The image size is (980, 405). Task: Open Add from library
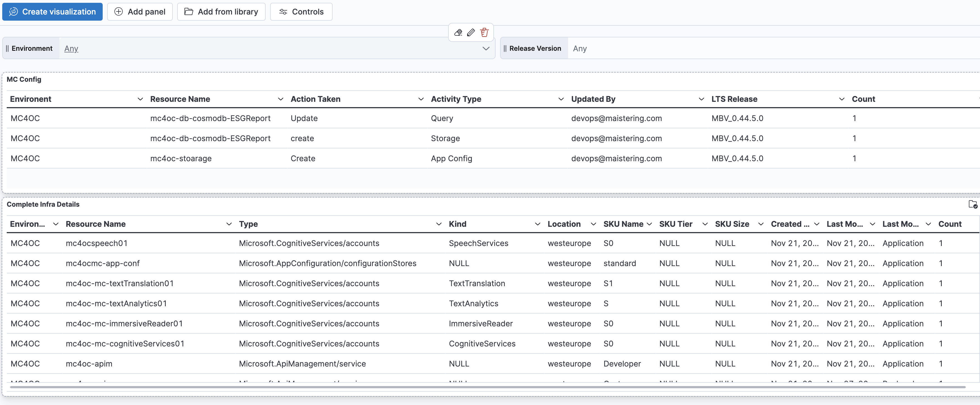tap(221, 12)
